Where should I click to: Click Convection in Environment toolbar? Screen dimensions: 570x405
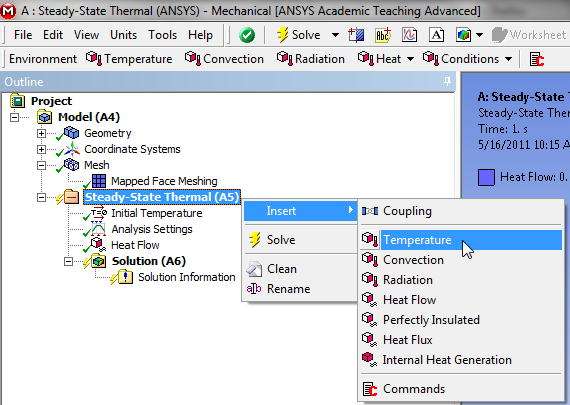224,59
